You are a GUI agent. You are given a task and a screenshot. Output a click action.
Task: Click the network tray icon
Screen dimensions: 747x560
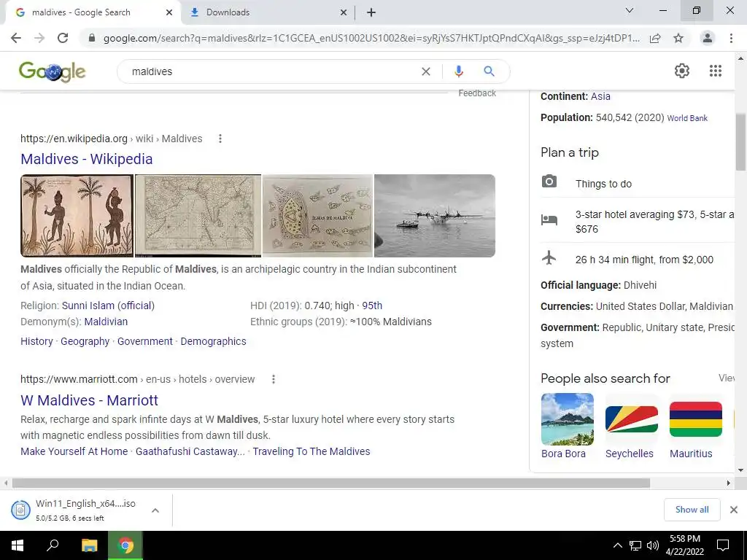click(635, 545)
